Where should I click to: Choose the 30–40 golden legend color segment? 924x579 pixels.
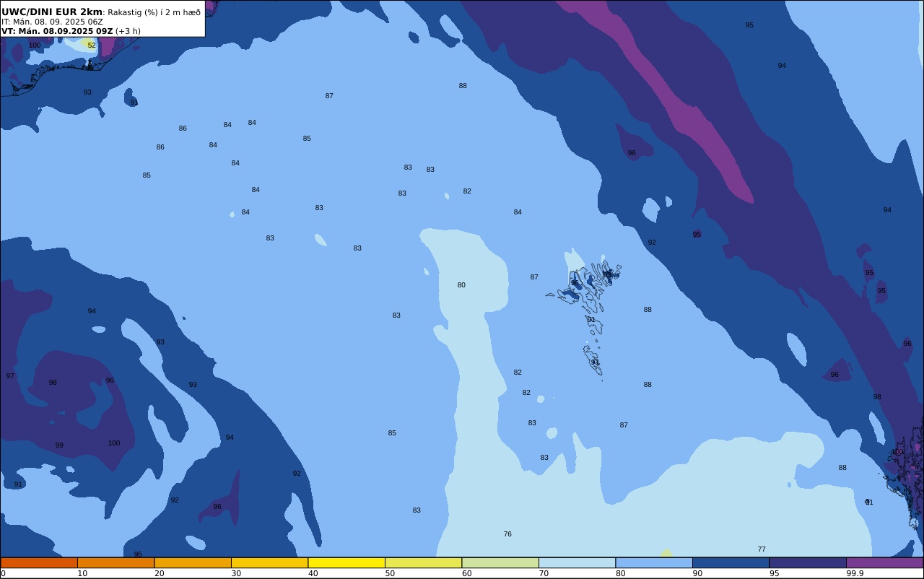[269, 562]
